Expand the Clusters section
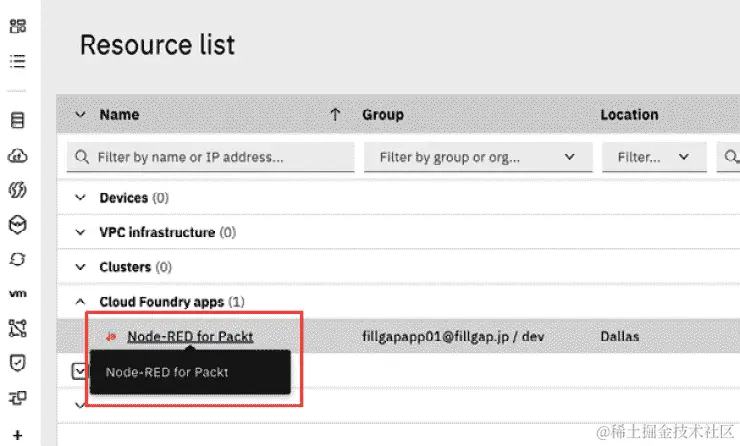 tap(80, 267)
